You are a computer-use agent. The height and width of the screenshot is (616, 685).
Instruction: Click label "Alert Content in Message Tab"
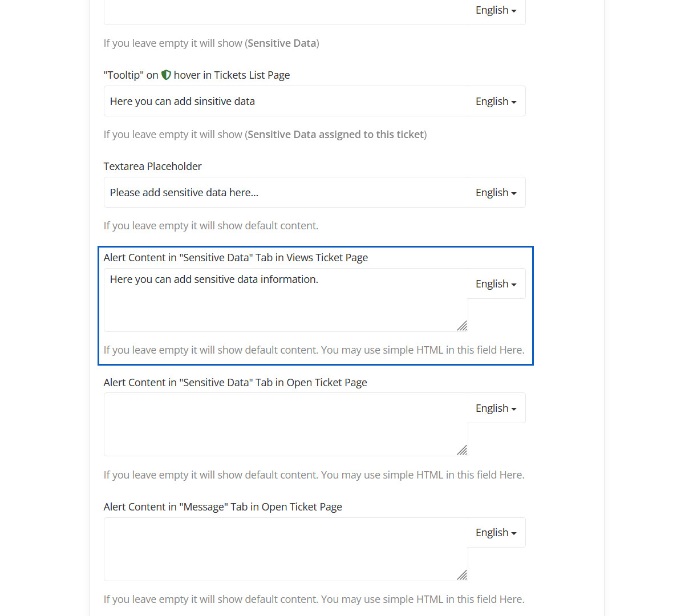coord(222,507)
